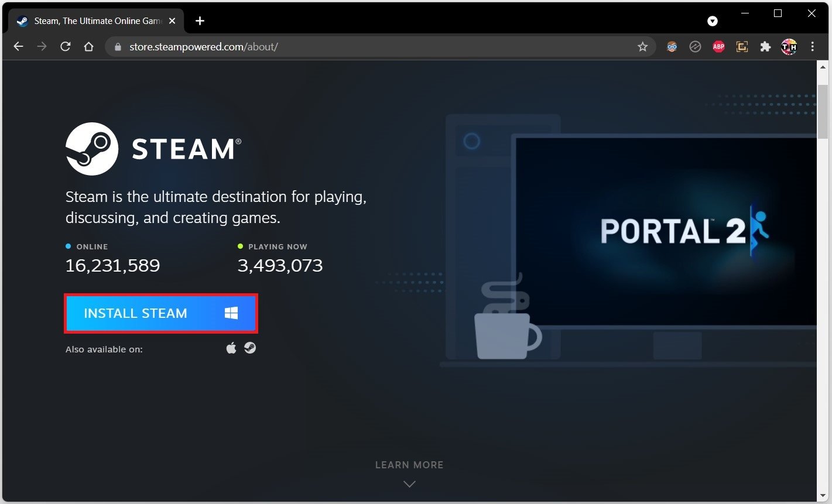Viewport: 832px width, 504px height.
Task: Bookmark this page with the star icon
Action: pyautogui.click(x=643, y=47)
